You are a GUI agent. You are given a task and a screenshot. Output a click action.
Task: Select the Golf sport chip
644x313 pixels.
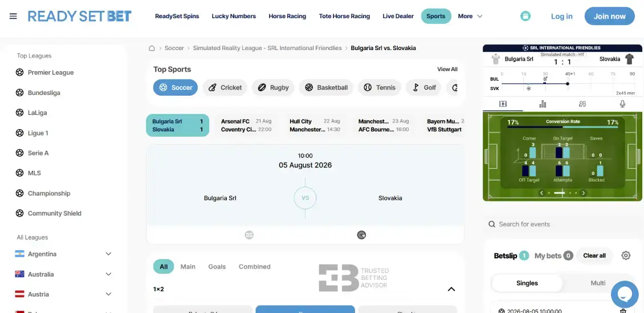(424, 88)
